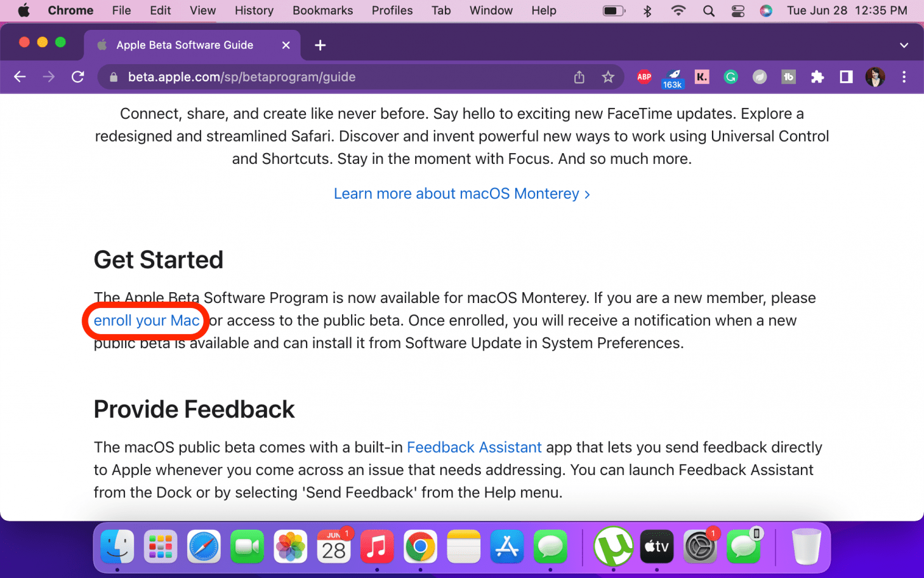Click the share page icon
Image resolution: width=924 pixels, height=578 pixels.
(x=579, y=77)
